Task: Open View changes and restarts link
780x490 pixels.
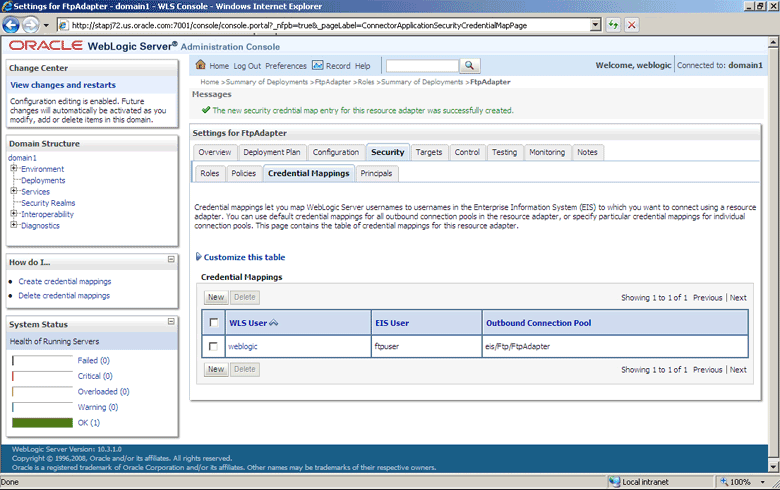Action: (x=62, y=85)
